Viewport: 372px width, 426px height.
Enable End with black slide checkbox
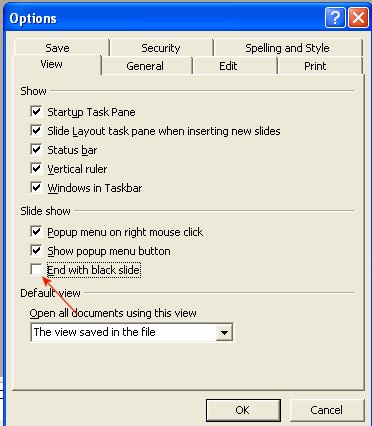point(36,269)
